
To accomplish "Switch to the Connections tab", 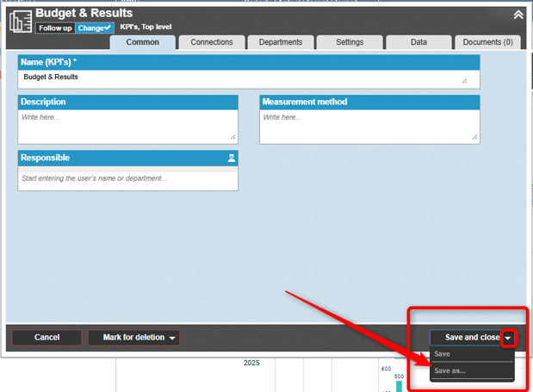I will [x=211, y=42].
